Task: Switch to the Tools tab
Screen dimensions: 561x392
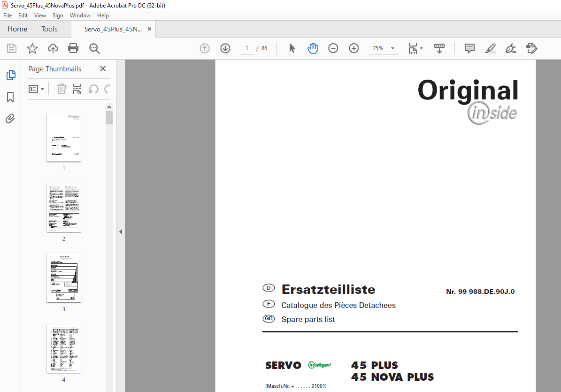Action: 49,29
